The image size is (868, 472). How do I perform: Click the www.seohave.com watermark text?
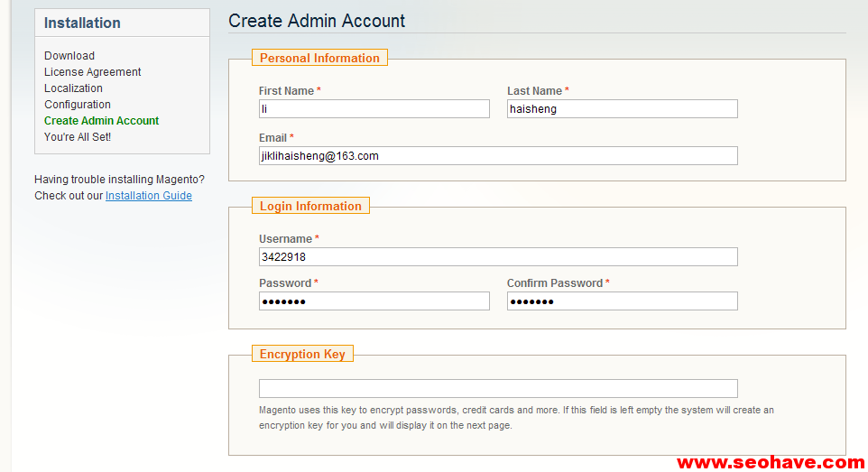771,462
